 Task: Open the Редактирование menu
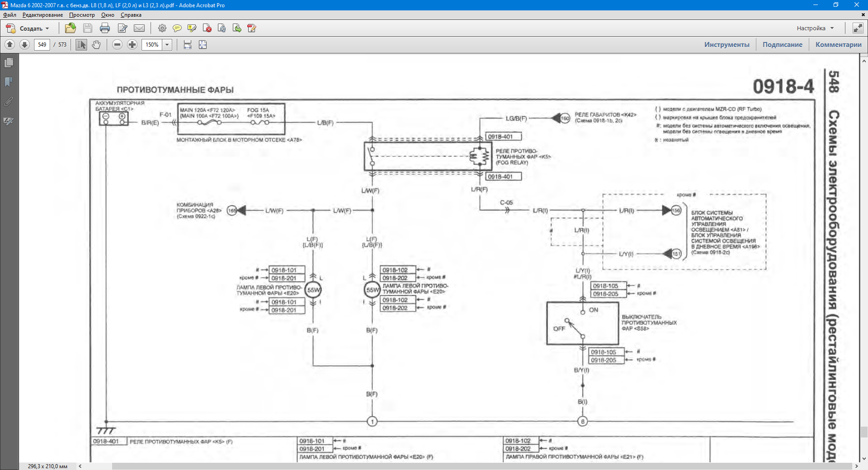coord(42,15)
